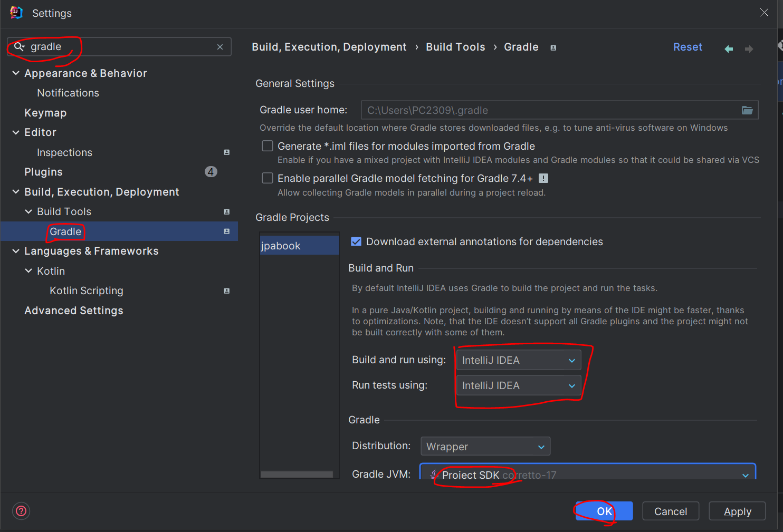
Task: Focus the settings search field
Action: point(119,47)
